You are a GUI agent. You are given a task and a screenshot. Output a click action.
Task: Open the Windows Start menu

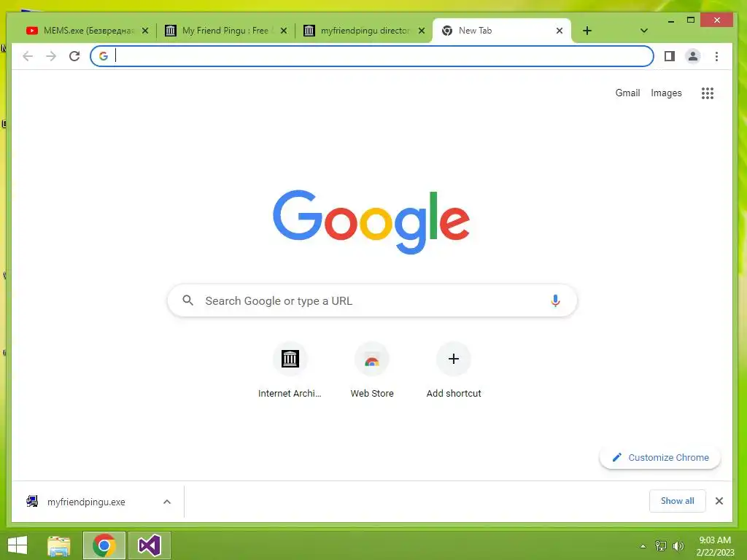[18, 545]
